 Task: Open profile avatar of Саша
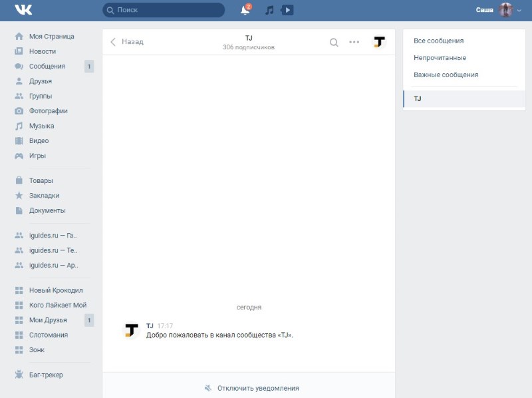pos(505,10)
